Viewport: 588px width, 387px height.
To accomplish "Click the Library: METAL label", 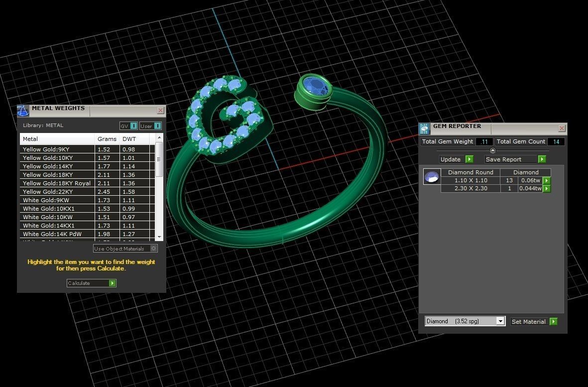I will point(43,125).
